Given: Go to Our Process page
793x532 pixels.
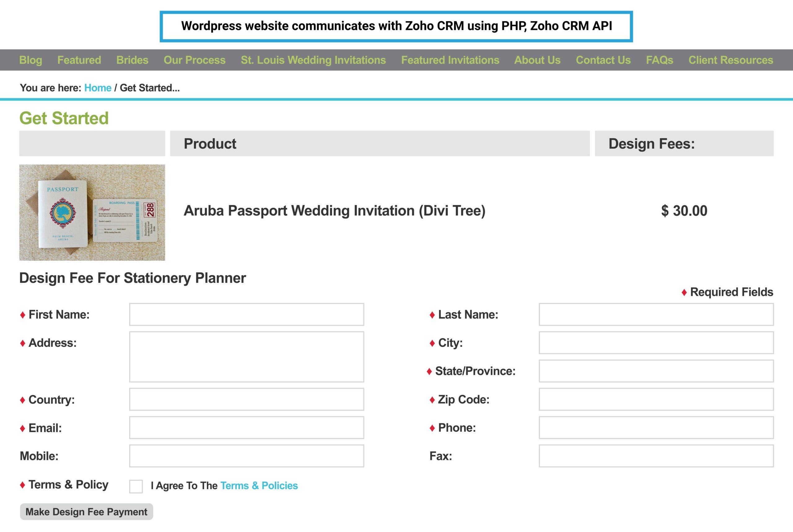Looking at the screenshot, I should 194,60.
